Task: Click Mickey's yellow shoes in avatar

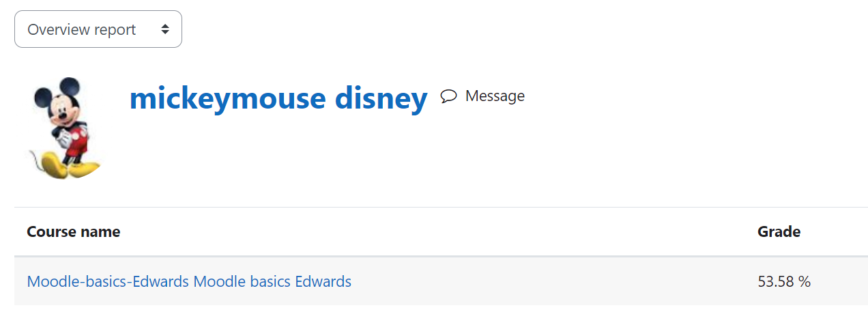Action: pos(68,166)
